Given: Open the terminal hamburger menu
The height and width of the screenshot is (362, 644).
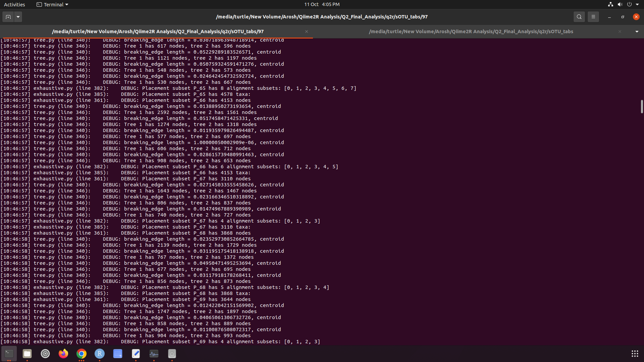Looking at the screenshot, I should (x=593, y=17).
